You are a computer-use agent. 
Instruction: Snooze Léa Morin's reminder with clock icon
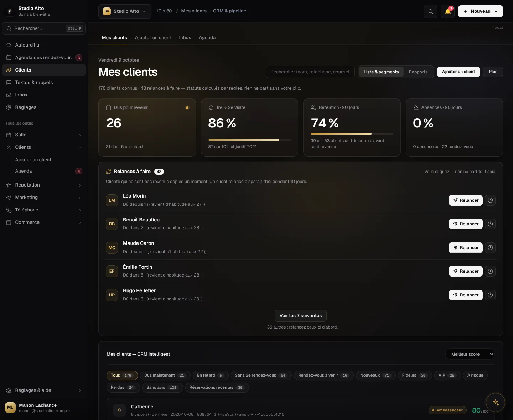click(x=490, y=200)
